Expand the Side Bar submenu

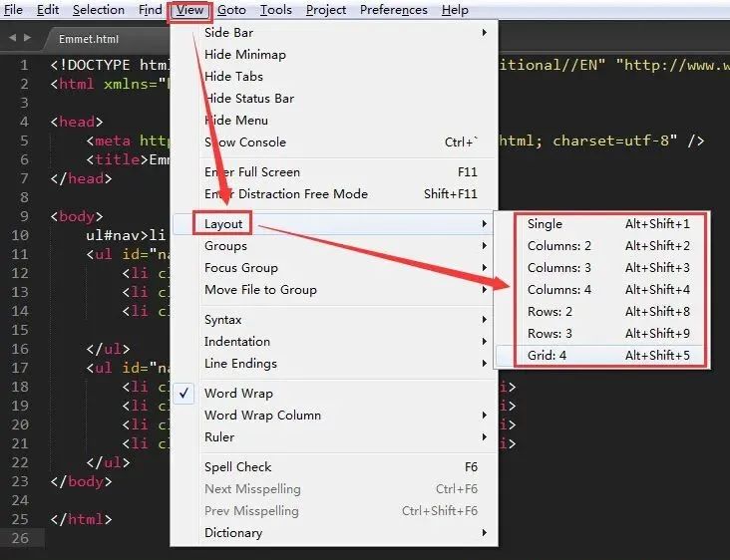334,33
